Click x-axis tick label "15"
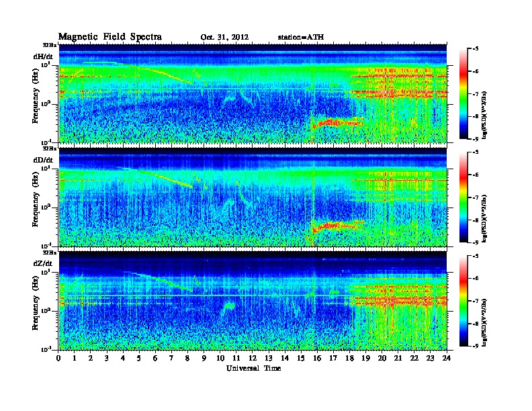 point(301,358)
